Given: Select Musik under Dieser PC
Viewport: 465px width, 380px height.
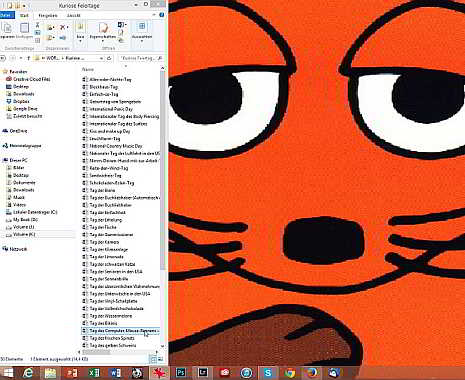Looking at the screenshot, I should point(19,197).
